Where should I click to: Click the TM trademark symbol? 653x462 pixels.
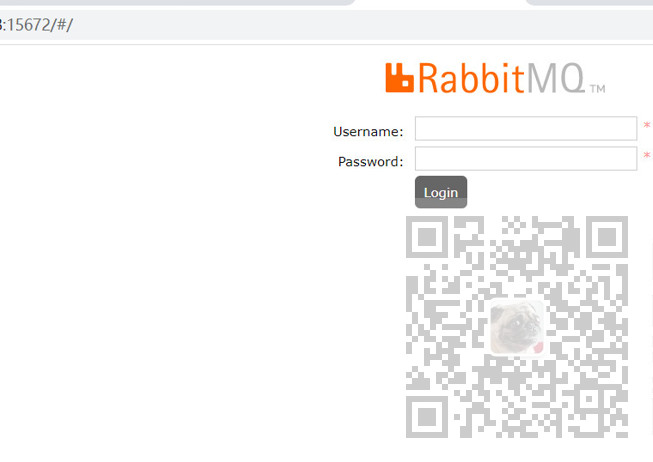tap(598, 89)
